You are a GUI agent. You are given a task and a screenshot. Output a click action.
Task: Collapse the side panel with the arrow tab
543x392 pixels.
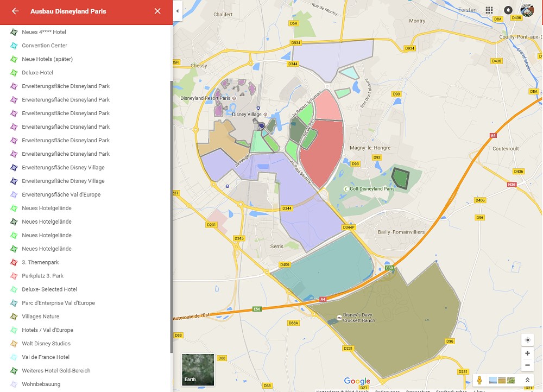click(x=178, y=11)
